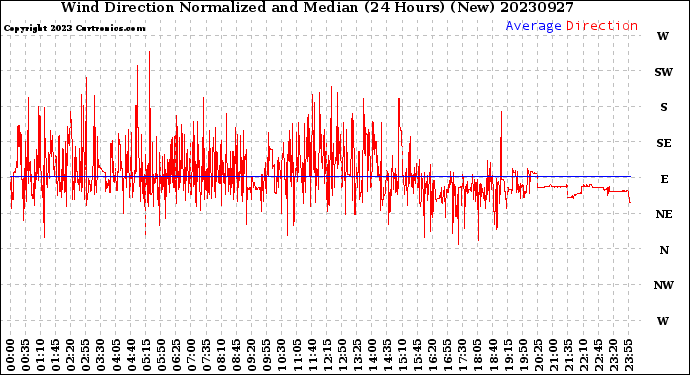Viewport: 690px width, 375px height.
Task: Click the chart title text
Action: pyautogui.click(x=317, y=7)
